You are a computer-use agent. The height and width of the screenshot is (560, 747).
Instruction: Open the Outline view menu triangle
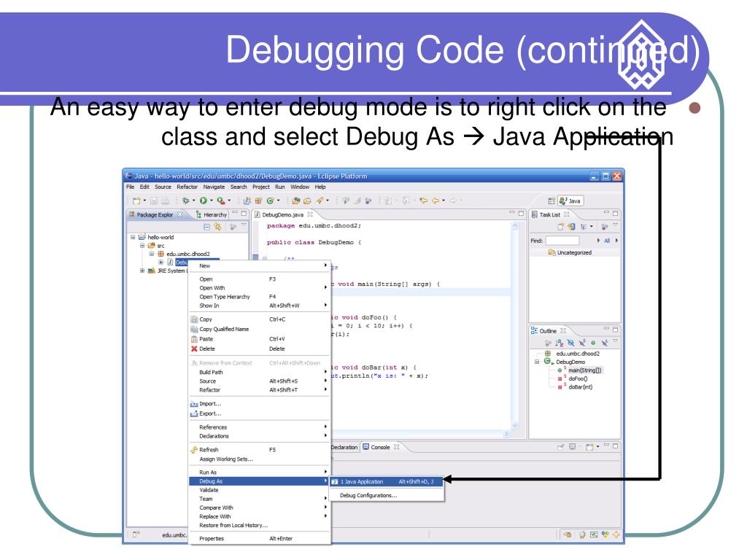[x=615, y=341]
